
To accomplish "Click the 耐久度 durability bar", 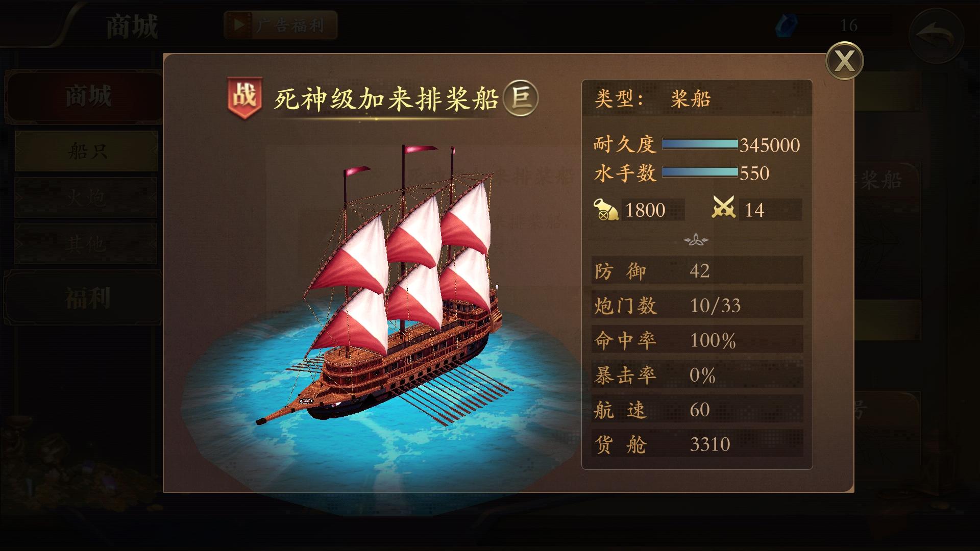I will tap(700, 144).
